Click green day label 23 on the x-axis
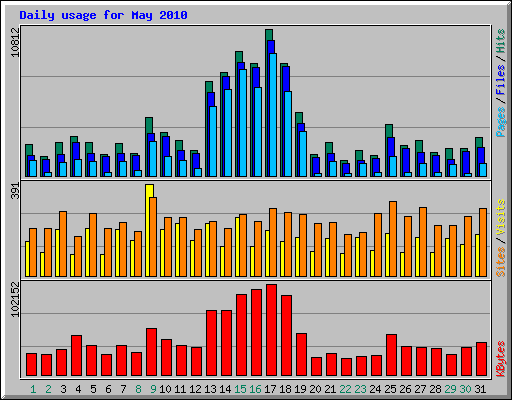This screenshot has width=512, height=400. click(360, 389)
